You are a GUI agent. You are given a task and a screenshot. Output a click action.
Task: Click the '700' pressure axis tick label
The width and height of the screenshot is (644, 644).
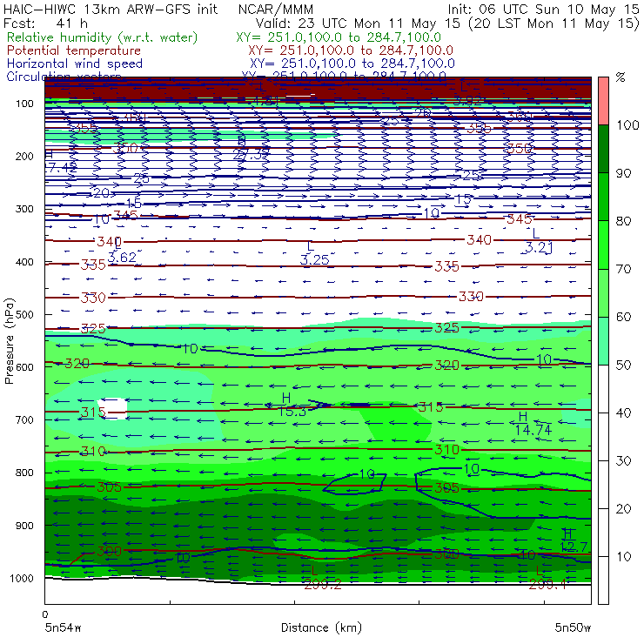point(24,419)
